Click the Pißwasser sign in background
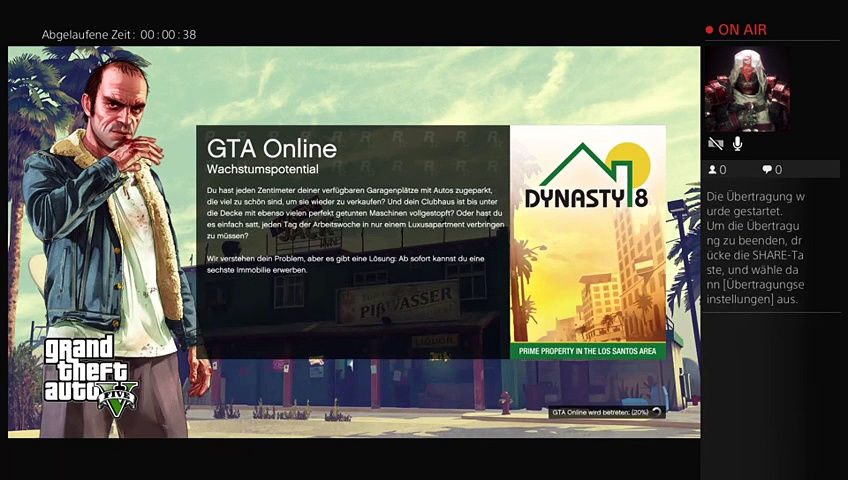 398,299
